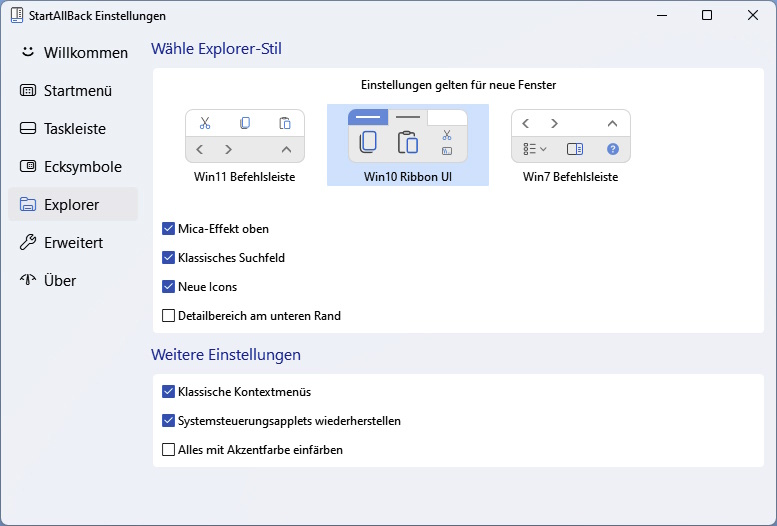Enable Detailbereich am unteren Rand
The image size is (777, 526).
point(168,315)
